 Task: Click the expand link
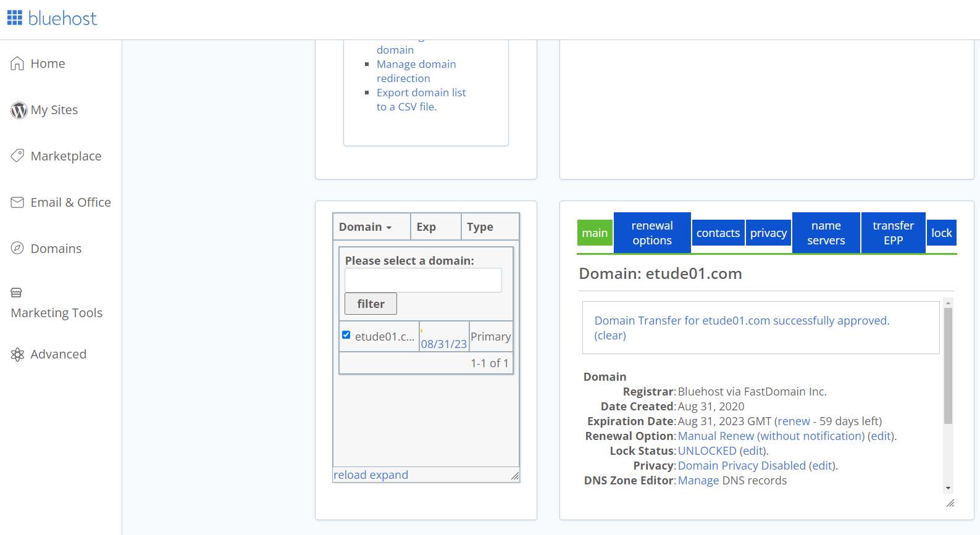[389, 475]
